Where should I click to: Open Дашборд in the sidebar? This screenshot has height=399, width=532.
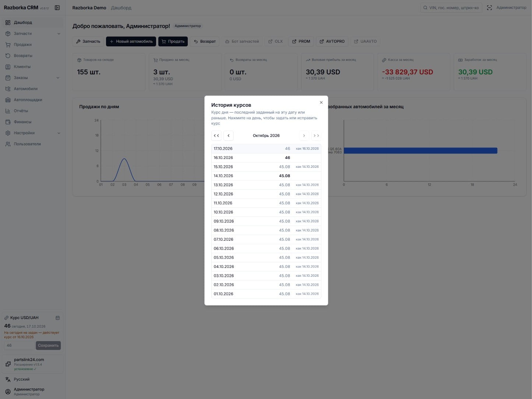32,22
